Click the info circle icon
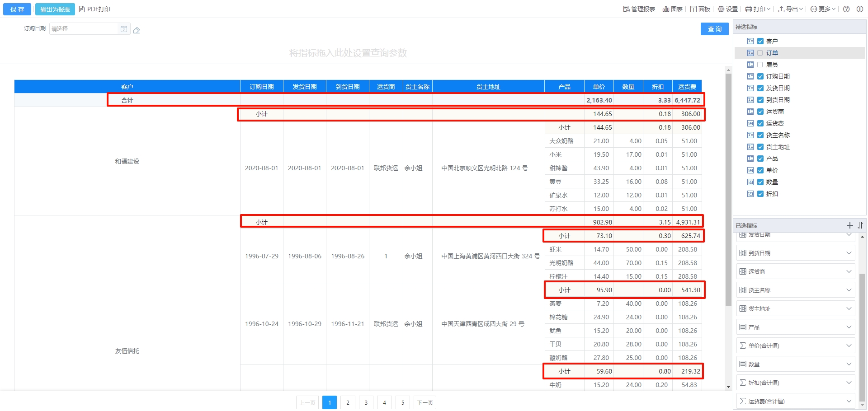Screen dimensions: 868x411 click(x=859, y=9)
